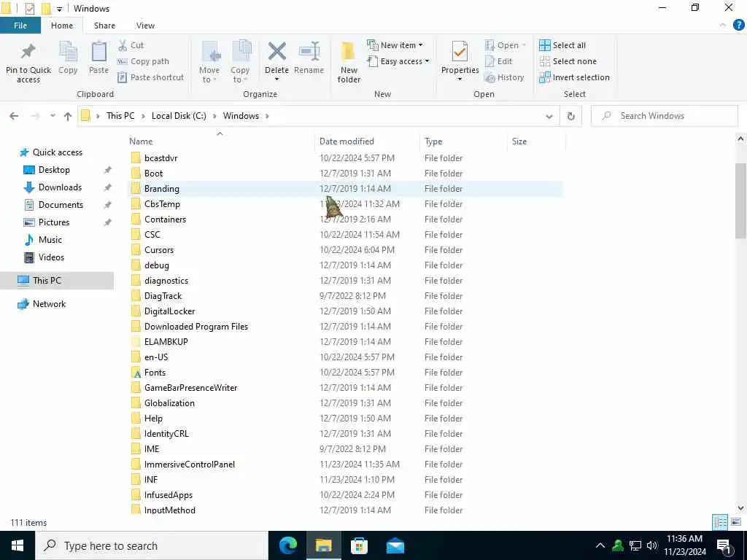The image size is (747, 560).
Task: Click the Edit command in ribbon
Action: coord(498,61)
